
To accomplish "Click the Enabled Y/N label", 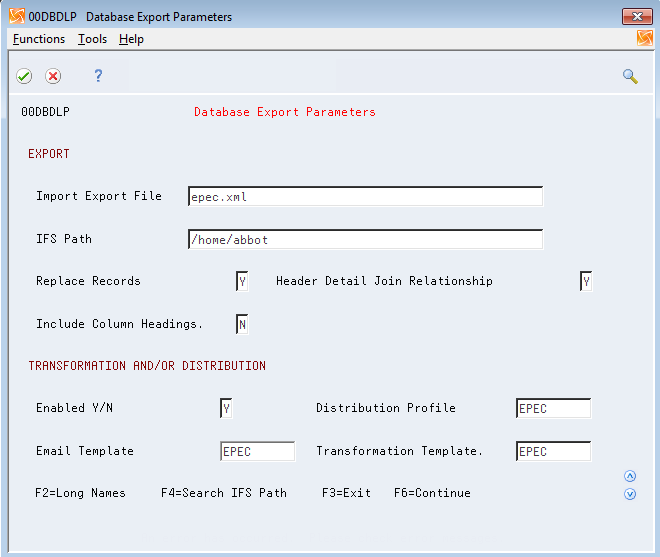I will point(75,408).
